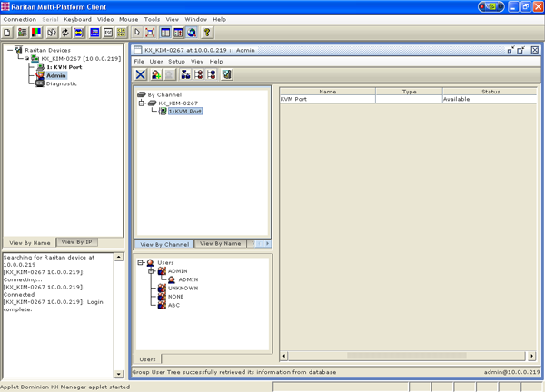Click the yellow double-arrow auto-sense video icon
Image resolution: width=545 pixels, height=392 pixels.
pos(79,33)
